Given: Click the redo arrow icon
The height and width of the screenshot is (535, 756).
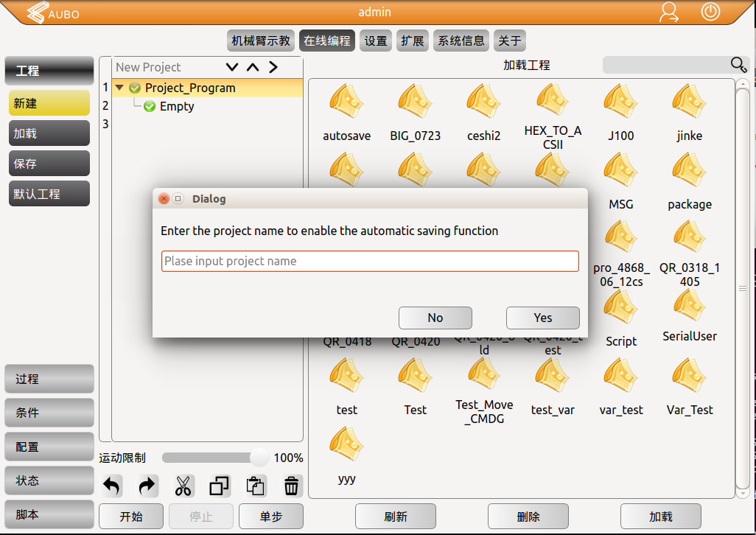Looking at the screenshot, I should coord(146,486).
